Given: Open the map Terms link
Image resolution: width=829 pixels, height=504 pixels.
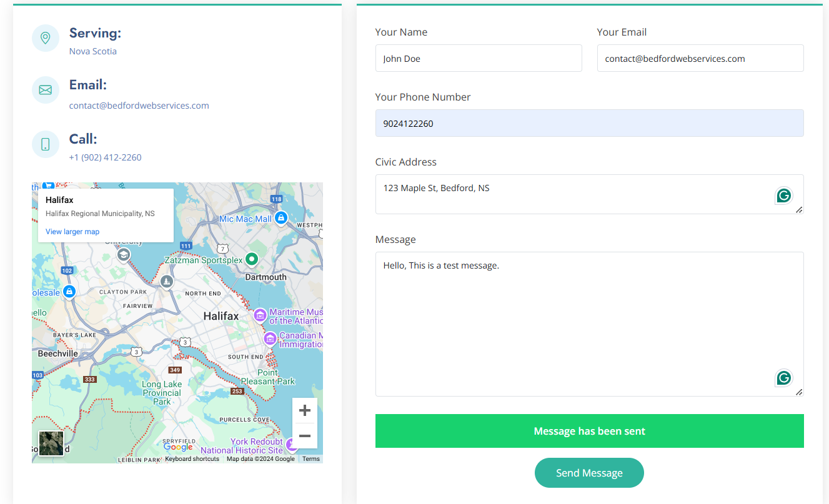Looking at the screenshot, I should [x=310, y=459].
